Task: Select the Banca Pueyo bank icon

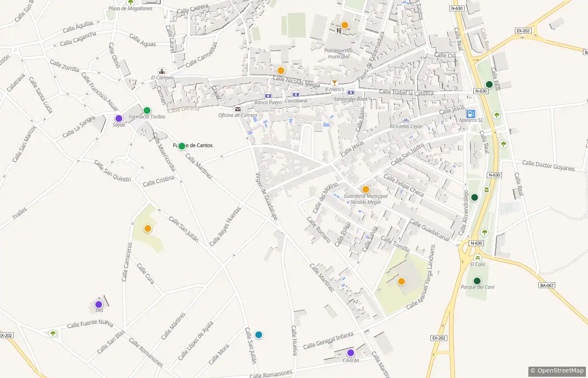Action: click(268, 96)
